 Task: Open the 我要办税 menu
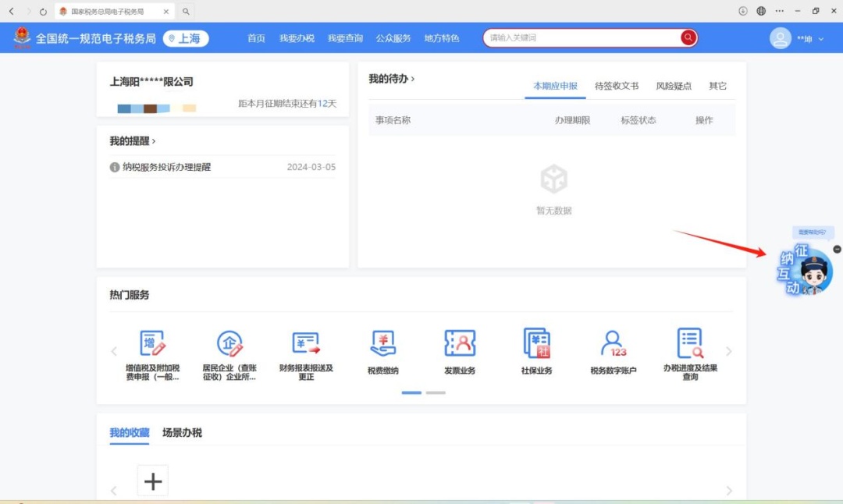click(297, 38)
